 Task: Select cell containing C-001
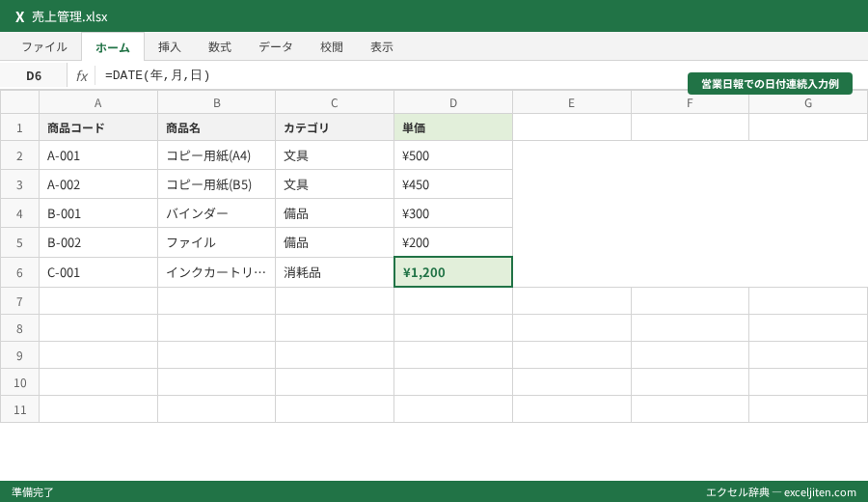click(98, 272)
